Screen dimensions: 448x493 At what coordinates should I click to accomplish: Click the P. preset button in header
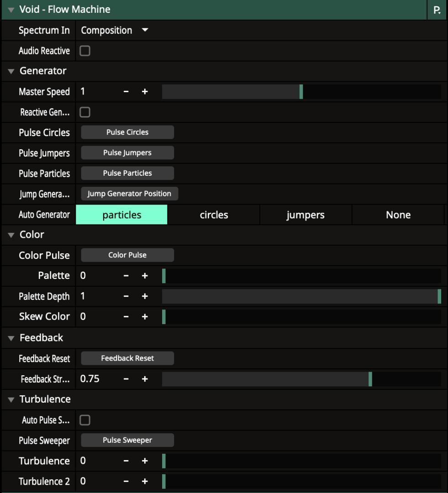point(437,10)
